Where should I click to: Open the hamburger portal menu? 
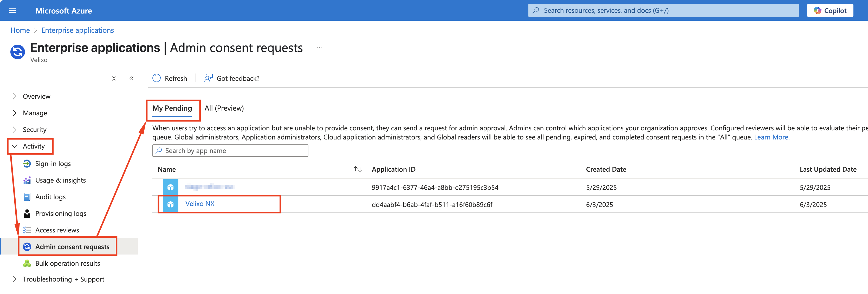[x=12, y=10]
